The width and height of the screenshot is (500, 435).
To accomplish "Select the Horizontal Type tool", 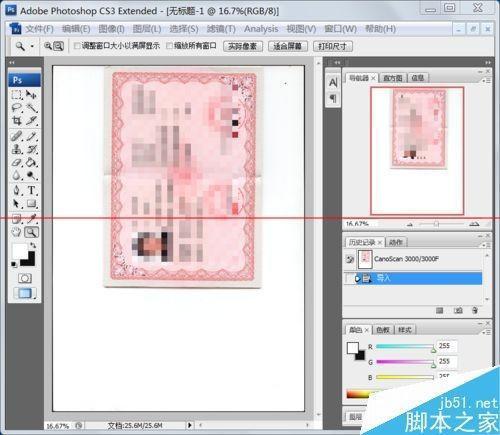I will (x=32, y=190).
